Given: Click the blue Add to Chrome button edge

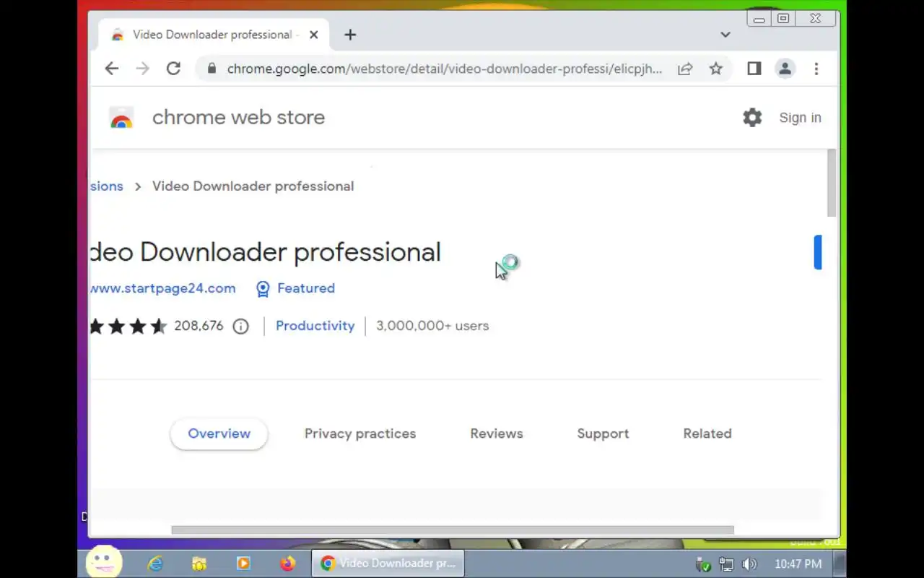Looking at the screenshot, I should (818, 252).
